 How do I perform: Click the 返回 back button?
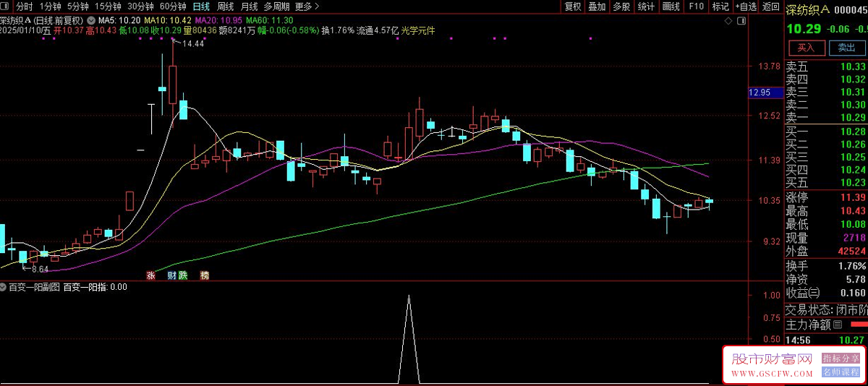pyautogui.click(x=771, y=7)
